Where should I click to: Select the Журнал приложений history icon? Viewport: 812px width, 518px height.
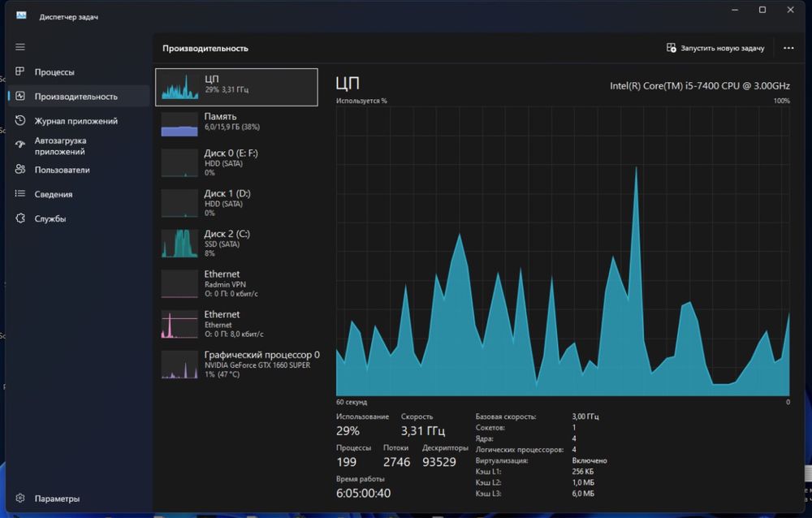coord(20,121)
